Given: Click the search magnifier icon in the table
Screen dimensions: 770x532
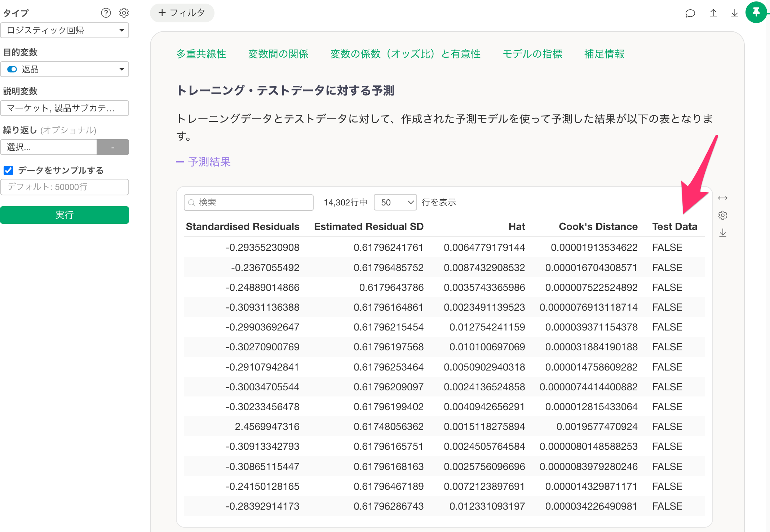Looking at the screenshot, I should [x=192, y=203].
